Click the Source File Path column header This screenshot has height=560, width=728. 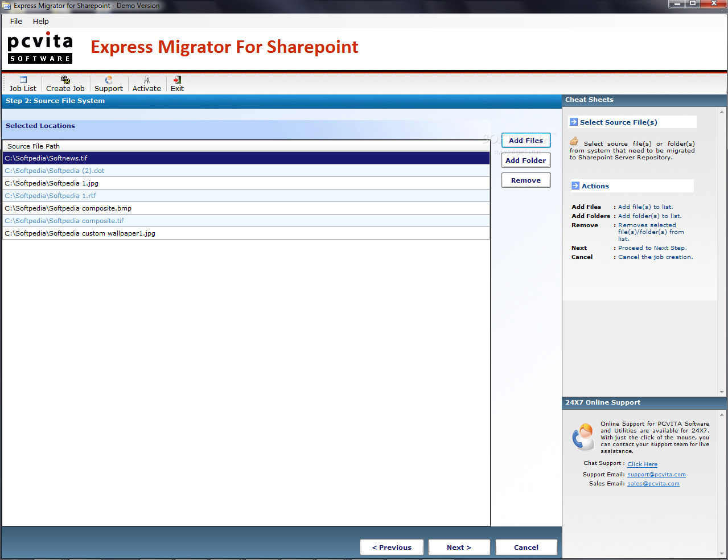246,146
